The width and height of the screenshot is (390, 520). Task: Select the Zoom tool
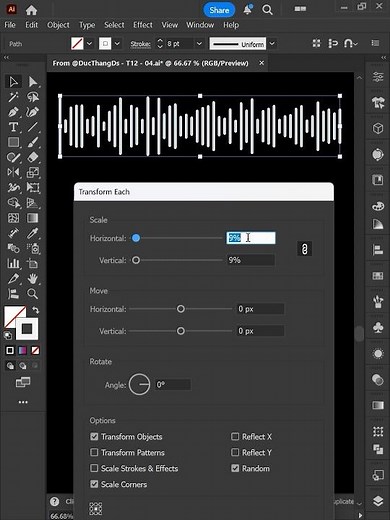pyautogui.click(x=33, y=293)
